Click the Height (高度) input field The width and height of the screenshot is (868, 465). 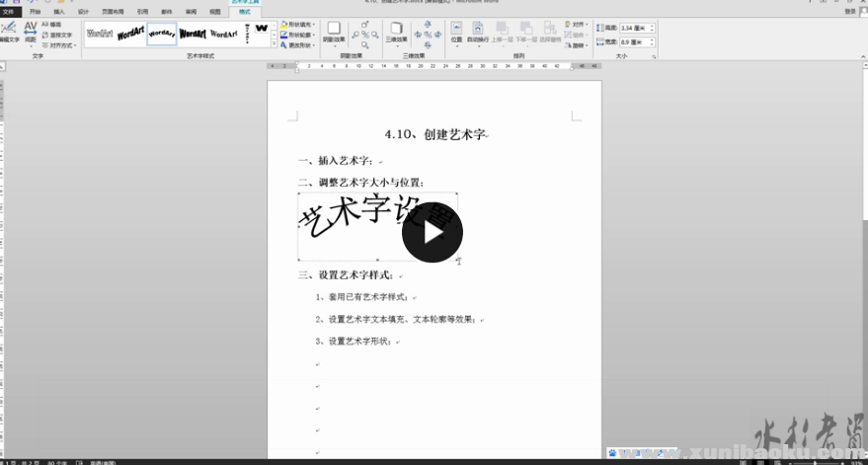[x=635, y=29]
